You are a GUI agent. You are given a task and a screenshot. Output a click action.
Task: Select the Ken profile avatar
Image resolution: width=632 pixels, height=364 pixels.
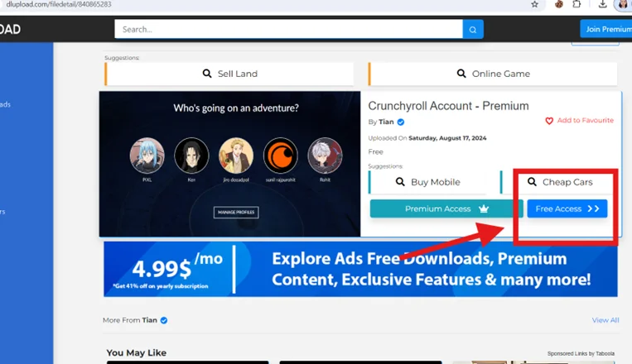click(191, 156)
